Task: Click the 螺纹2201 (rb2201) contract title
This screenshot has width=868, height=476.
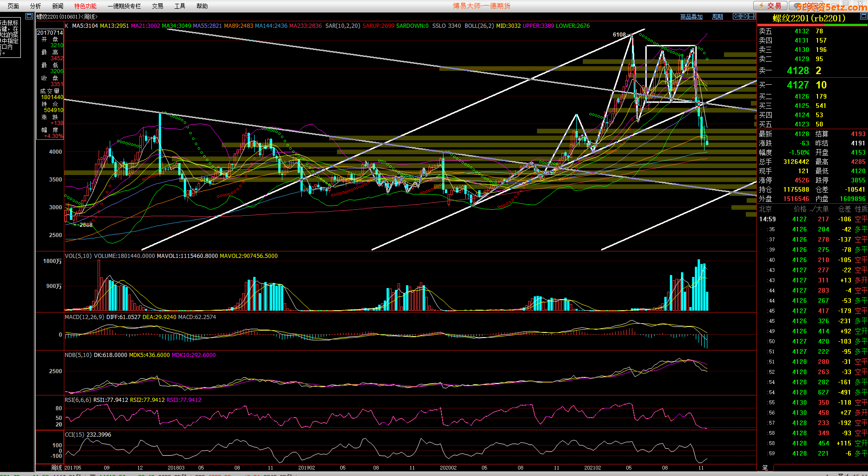Action: (x=809, y=18)
